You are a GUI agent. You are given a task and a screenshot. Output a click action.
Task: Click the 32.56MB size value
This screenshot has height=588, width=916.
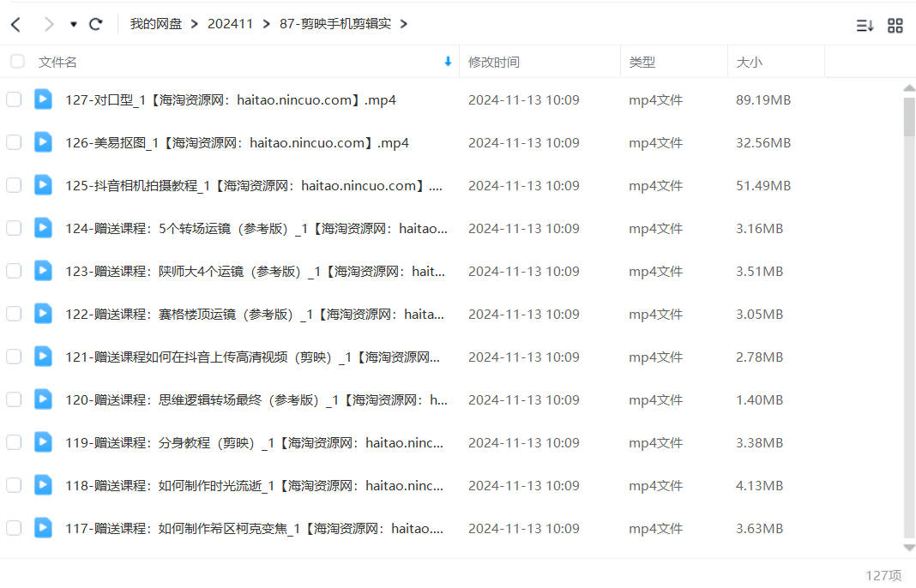pyautogui.click(x=763, y=143)
